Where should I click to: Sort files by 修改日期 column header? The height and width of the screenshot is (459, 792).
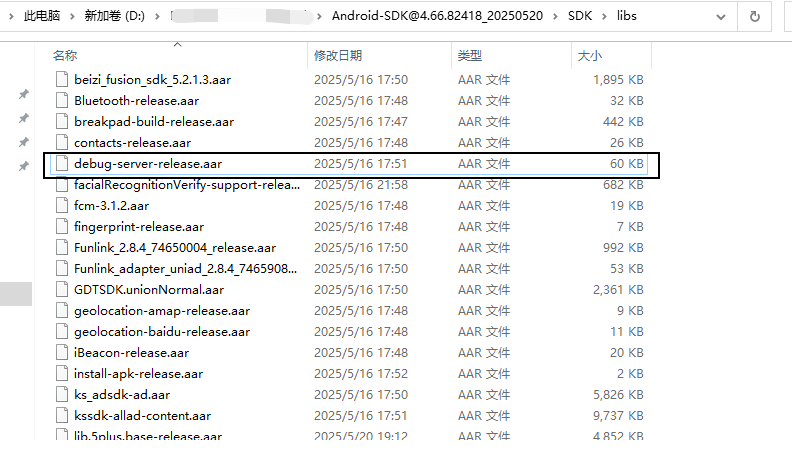[338, 55]
